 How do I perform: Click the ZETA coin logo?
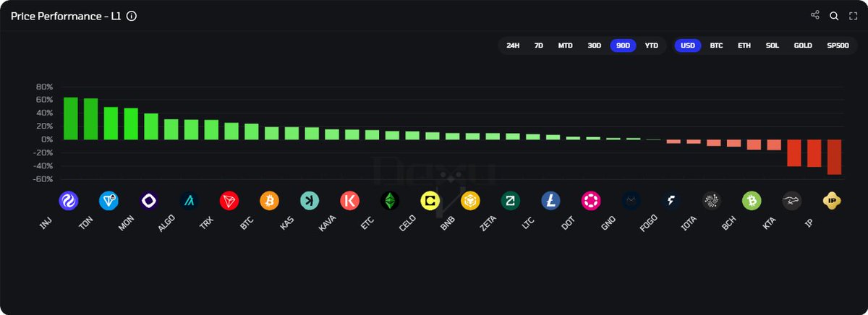pos(511,201)
